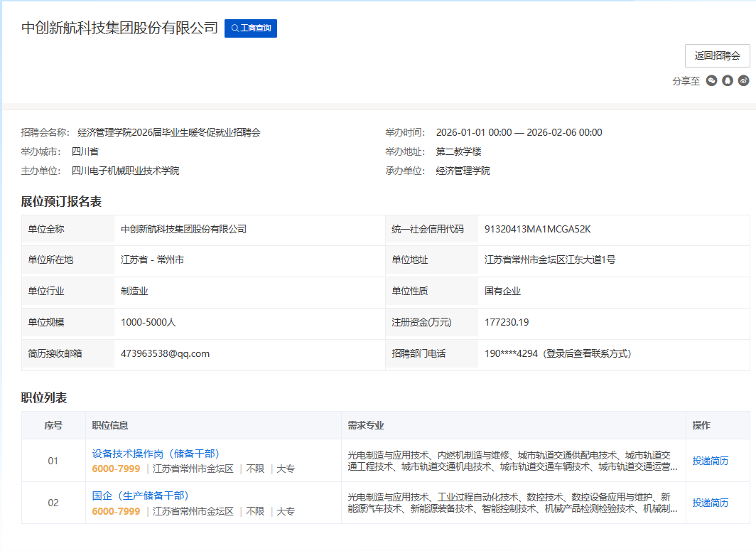Image resolution: width=756 pixels, height=551 pixels.
Task: Click 投递简历 for position 02
Action: pos(711,503)
